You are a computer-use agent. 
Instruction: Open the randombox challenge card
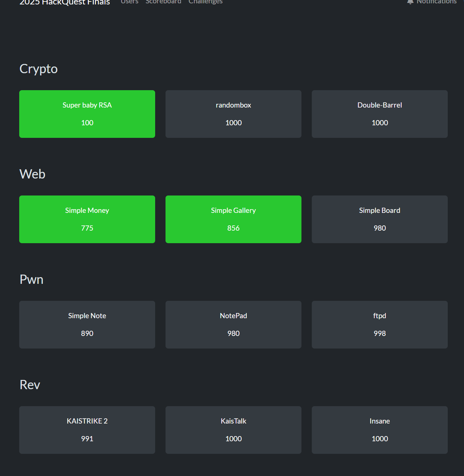pos(233,114)
